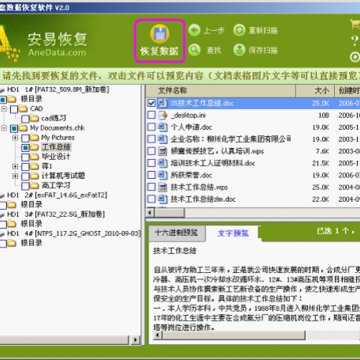This screenshot has width=360, height=360.
Task: Collapse the My Documents.chk node
Action: click(4, 128)
